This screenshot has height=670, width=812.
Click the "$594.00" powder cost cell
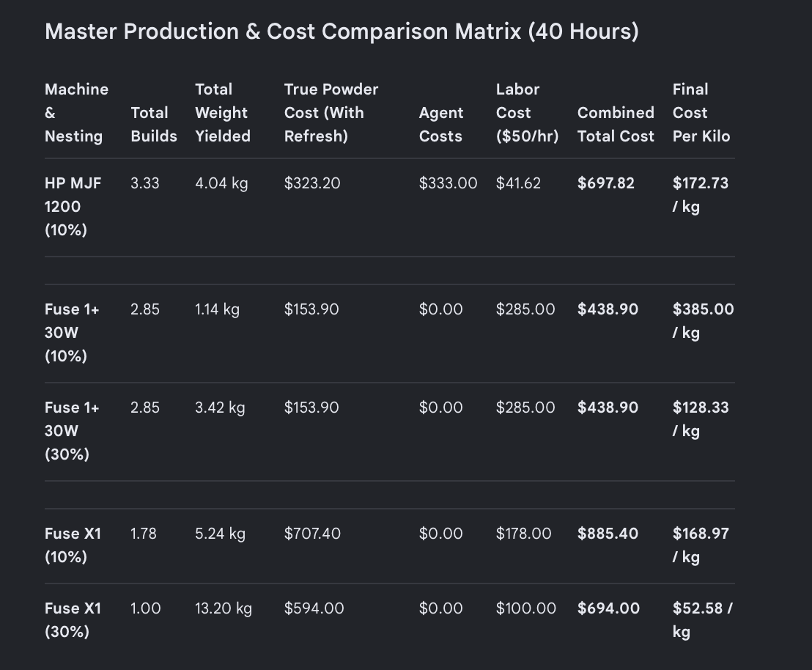pos(314,608)
